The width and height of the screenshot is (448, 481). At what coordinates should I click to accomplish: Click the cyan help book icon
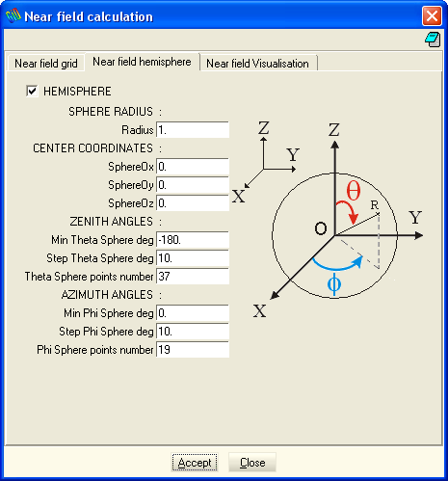pos(433,40)
